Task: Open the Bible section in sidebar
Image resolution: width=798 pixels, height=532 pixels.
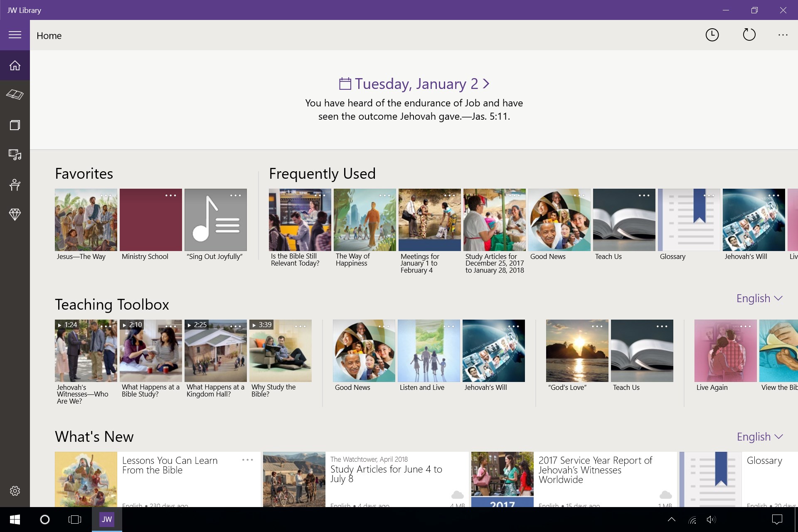Action: (15, 95)
